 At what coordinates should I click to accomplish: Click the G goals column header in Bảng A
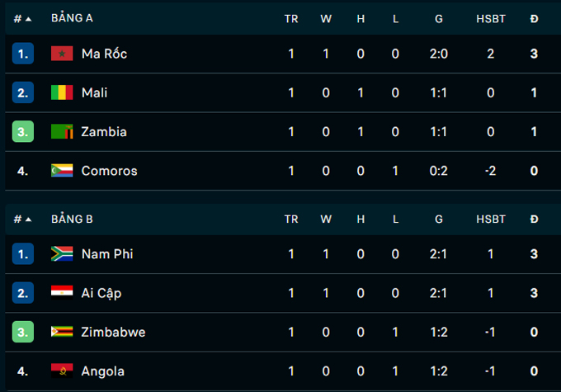(439, 18)
